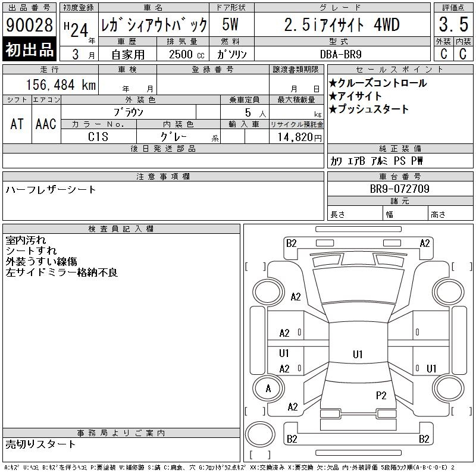The width and height of the screenshot is (476, 476).
Task: Select the U1 mark on the roof
Action: (358, 354)
